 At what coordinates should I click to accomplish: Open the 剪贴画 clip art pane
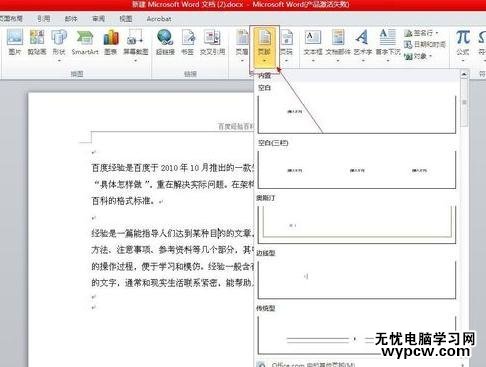[x=37, y=43]
